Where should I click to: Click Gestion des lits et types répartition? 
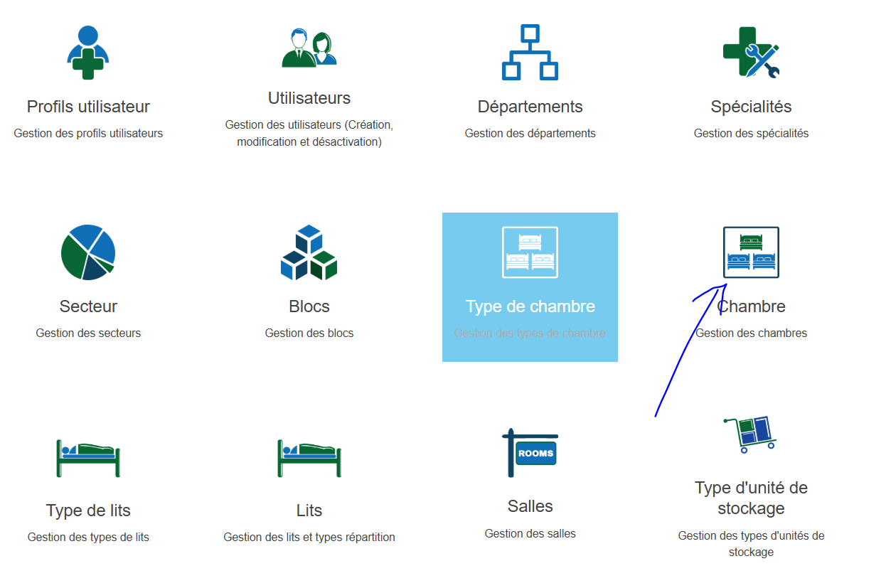309,537
